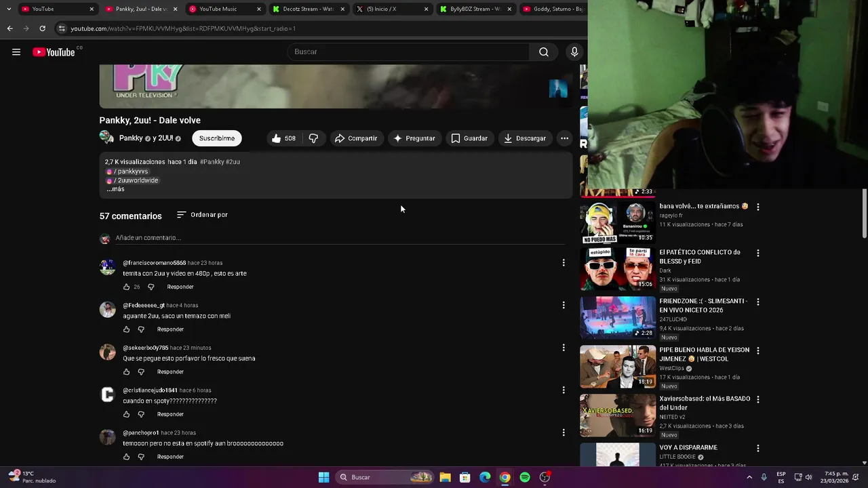This screenshot has height=488, width=868.
Task: Like the video with 508 likes
Action: (283, 138)
